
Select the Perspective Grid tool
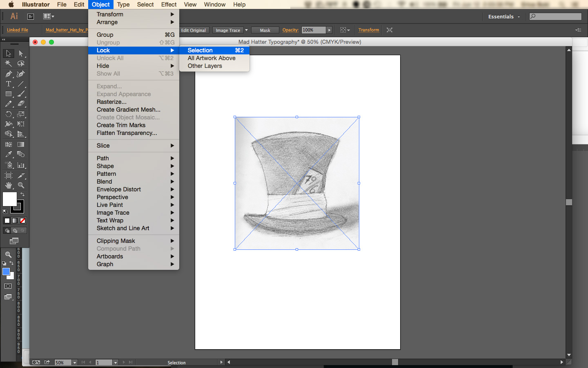(x=21, y=134)
